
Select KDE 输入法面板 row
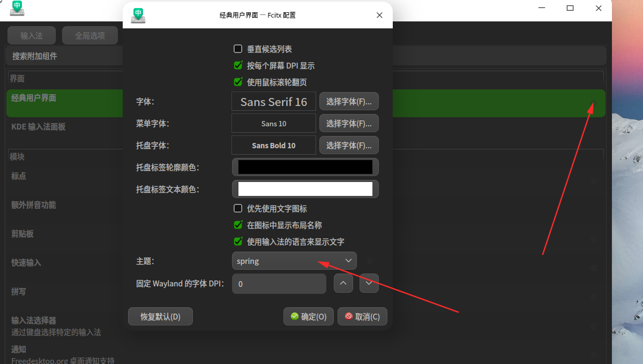[x=306, y=132]
